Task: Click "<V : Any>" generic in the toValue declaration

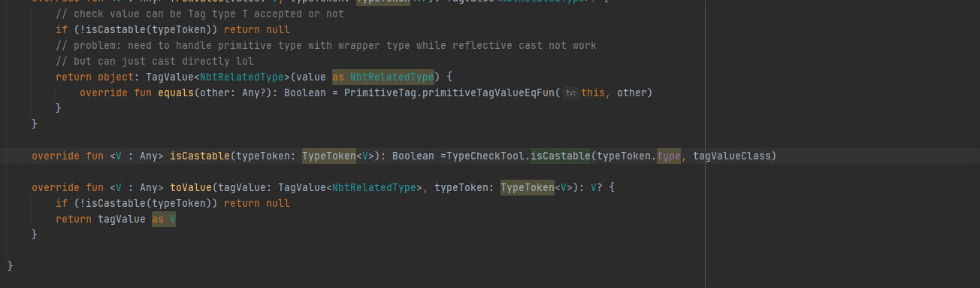Action: 137,187
